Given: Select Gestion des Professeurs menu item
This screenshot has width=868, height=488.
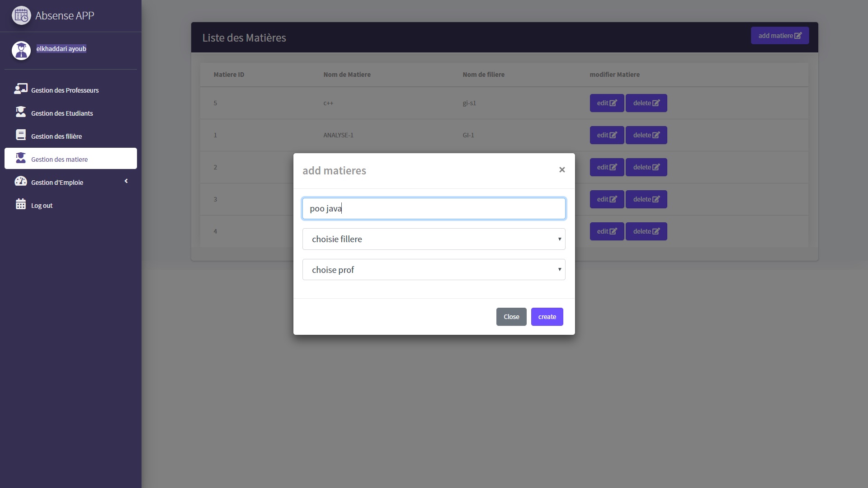Looking at the screenshot, I should 65,90.
